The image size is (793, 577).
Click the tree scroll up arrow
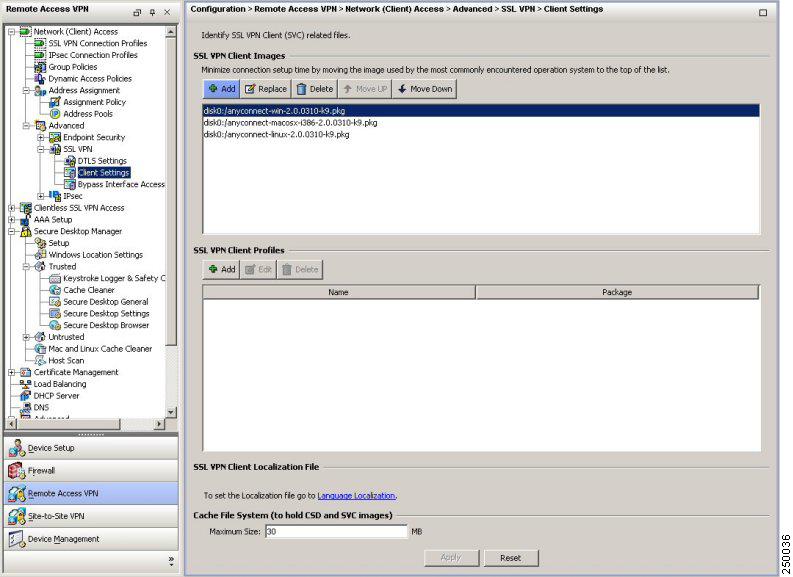(x=171, y=32)
